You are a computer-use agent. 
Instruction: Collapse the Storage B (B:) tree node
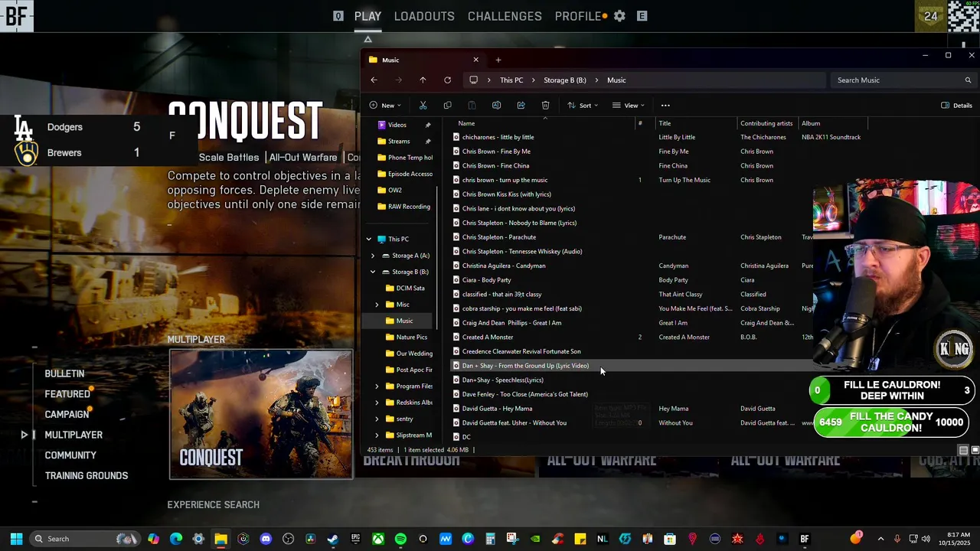click(x=373, y=272)
